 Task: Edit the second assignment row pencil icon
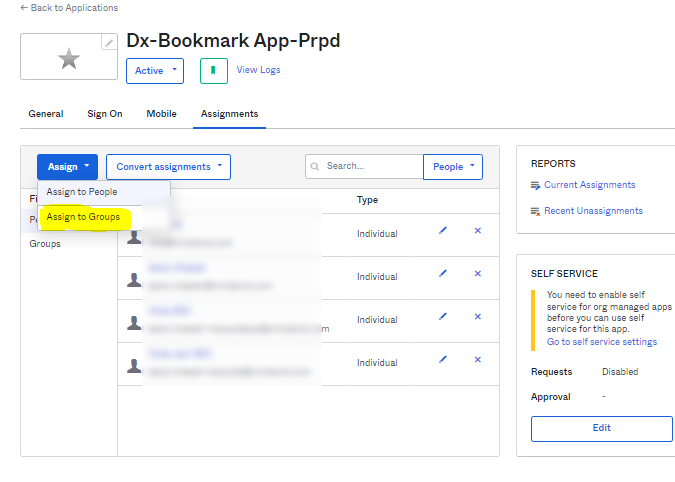[x=443, y=274]
